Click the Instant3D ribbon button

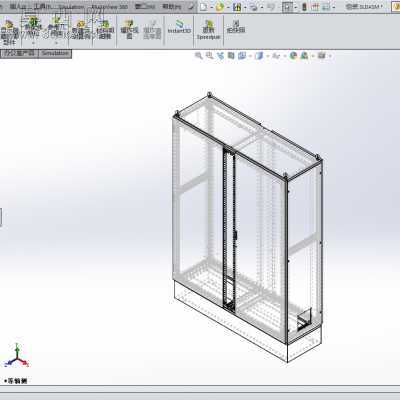click(x=179, y=27)
